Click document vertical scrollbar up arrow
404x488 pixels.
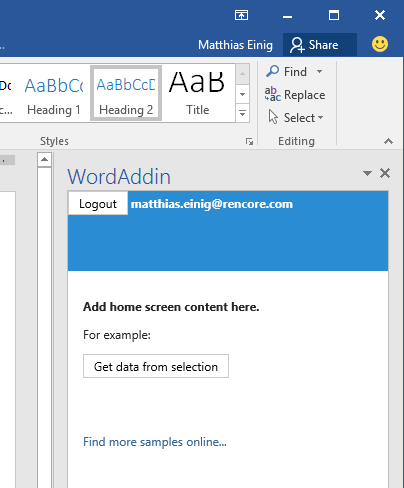pos(44,159)
